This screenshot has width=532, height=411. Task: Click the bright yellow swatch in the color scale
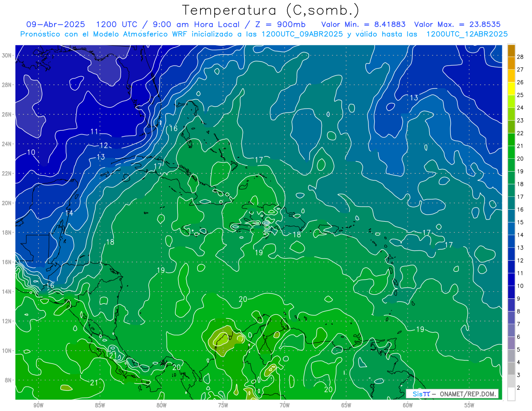(x=511, y=88)
